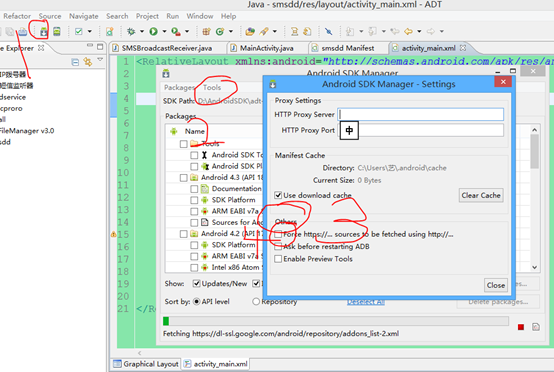The width and height of the screenshot is (554, 372).
Task: Check the Tools folder package checkbox
Action: tap(183, 144)
